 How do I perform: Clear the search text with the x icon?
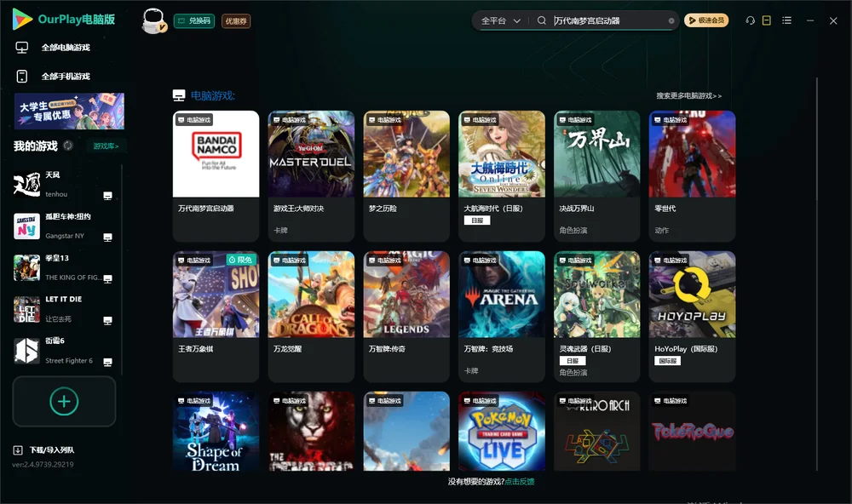(671, 20)
